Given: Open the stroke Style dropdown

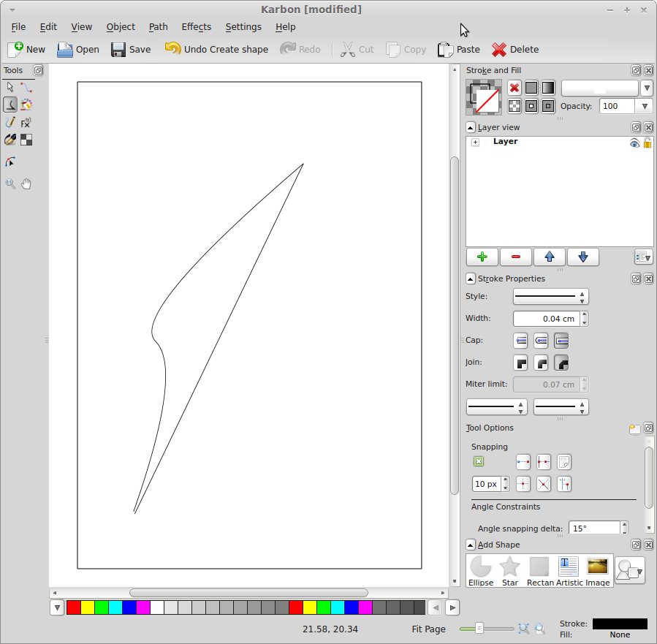Looking at the screenshot, I should tap(550, 297).
